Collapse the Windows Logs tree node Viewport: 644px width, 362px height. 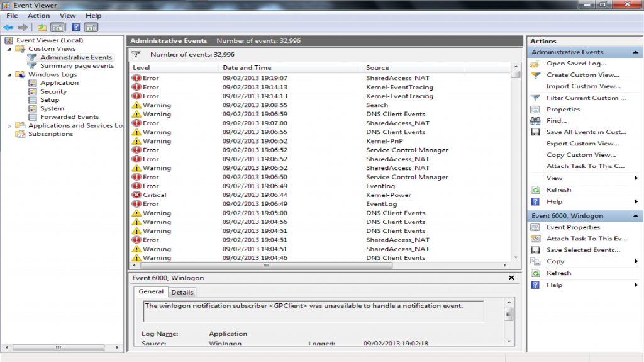pyautogui.click(x=9, y=74)
